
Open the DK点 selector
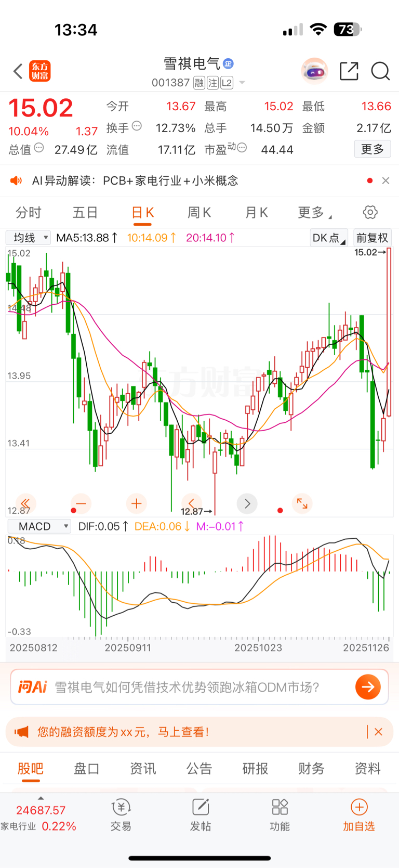(329, 238)
